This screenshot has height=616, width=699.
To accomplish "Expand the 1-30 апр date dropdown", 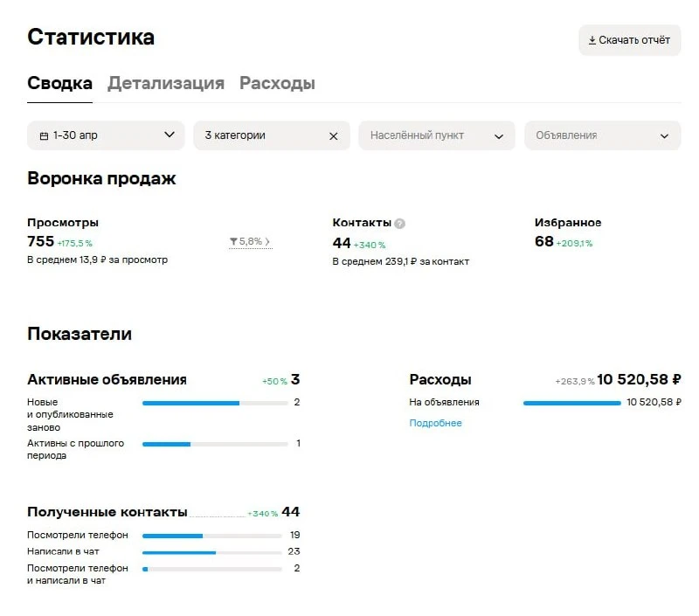I will (170, 135).
